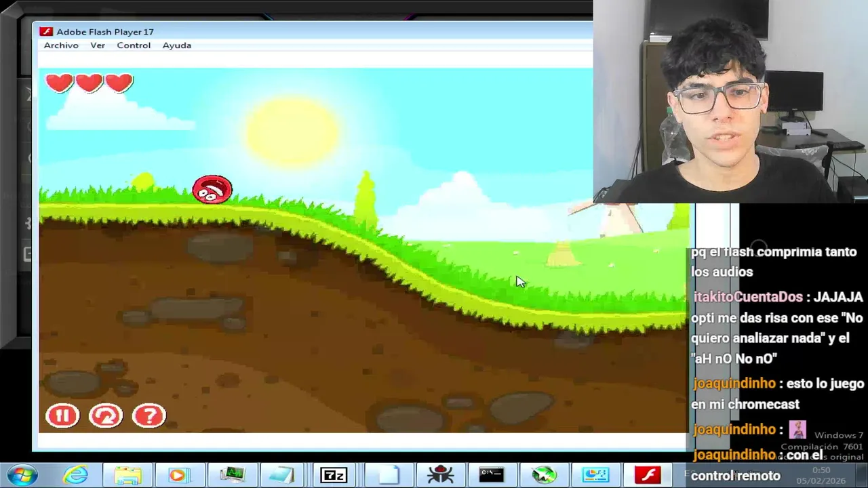Open the green globe arrow taskbar icon

pos(544,475)
